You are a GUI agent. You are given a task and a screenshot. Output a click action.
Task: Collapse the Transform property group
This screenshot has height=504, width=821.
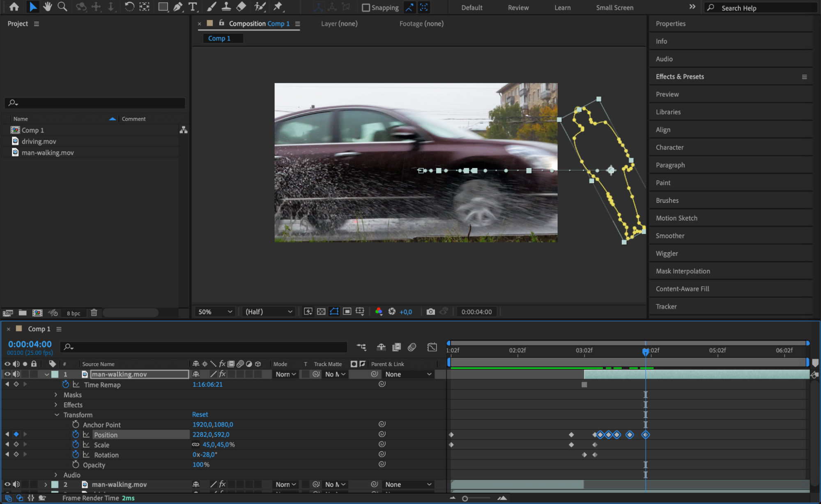point(57,415)
